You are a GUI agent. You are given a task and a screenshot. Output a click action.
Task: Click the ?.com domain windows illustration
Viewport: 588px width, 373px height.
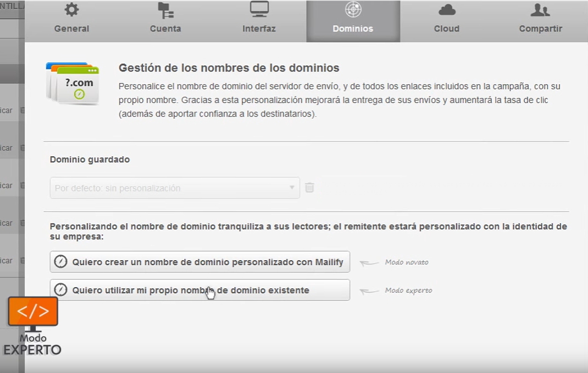pos(73,83)
